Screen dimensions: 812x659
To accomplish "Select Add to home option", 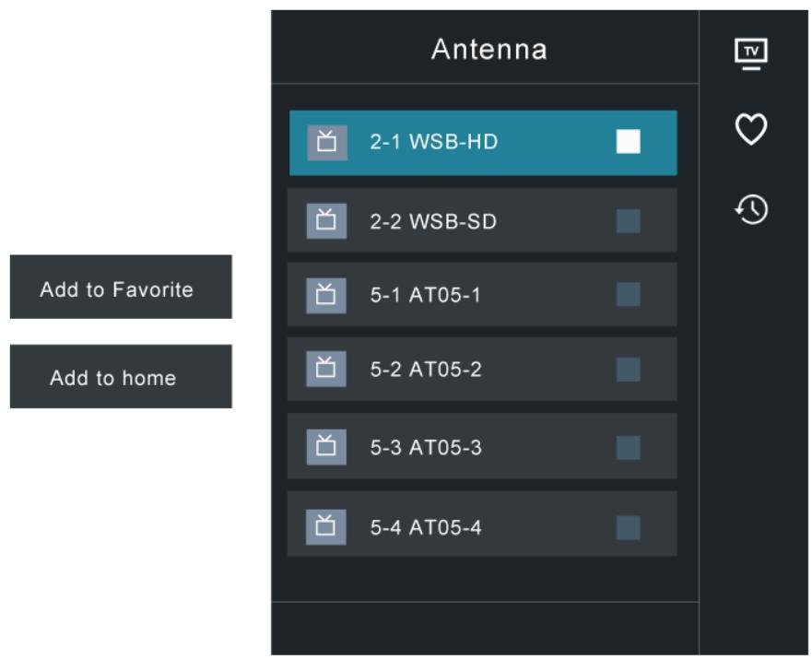I will tap(121, 376).
